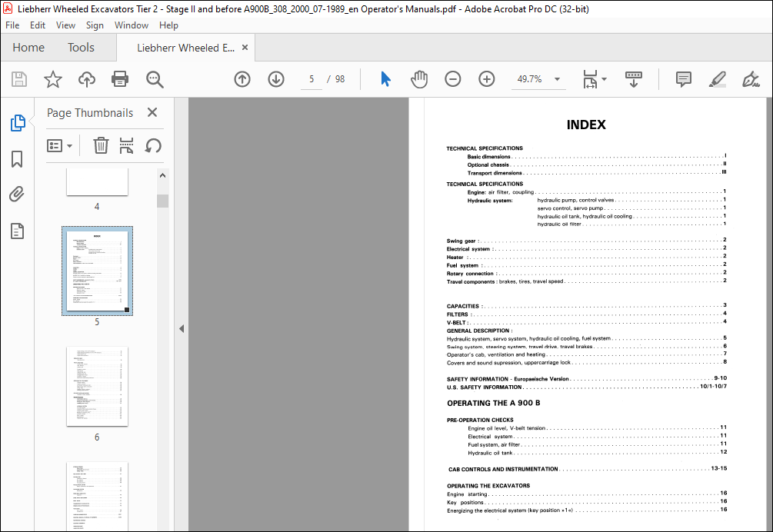Open the View menu
The image size is (773, 532).
pyautogui.click(x=65, y=25)
